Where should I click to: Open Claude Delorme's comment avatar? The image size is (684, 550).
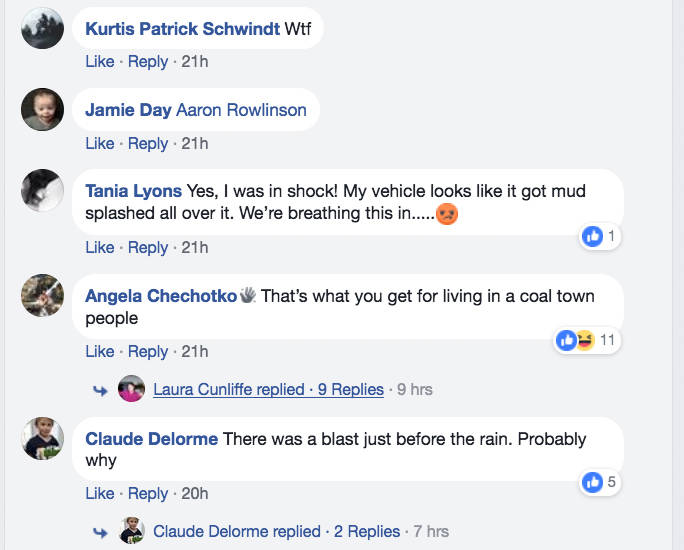coord(42,438)
